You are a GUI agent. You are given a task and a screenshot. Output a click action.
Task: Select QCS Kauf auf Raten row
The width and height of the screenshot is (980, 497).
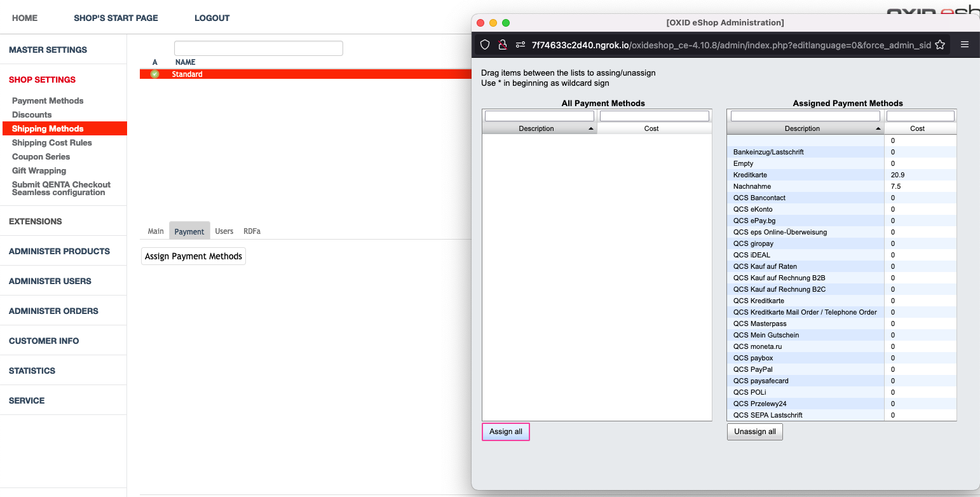click(x=841, y=266)
